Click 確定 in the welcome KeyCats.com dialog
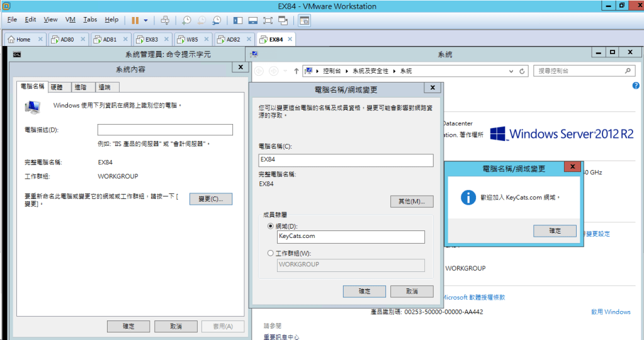 [x=555, y=231]
